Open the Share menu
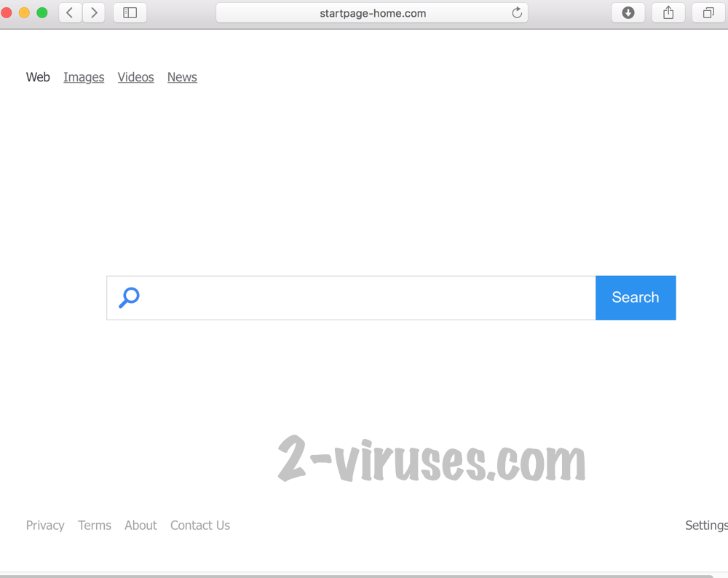 (668, 12)
